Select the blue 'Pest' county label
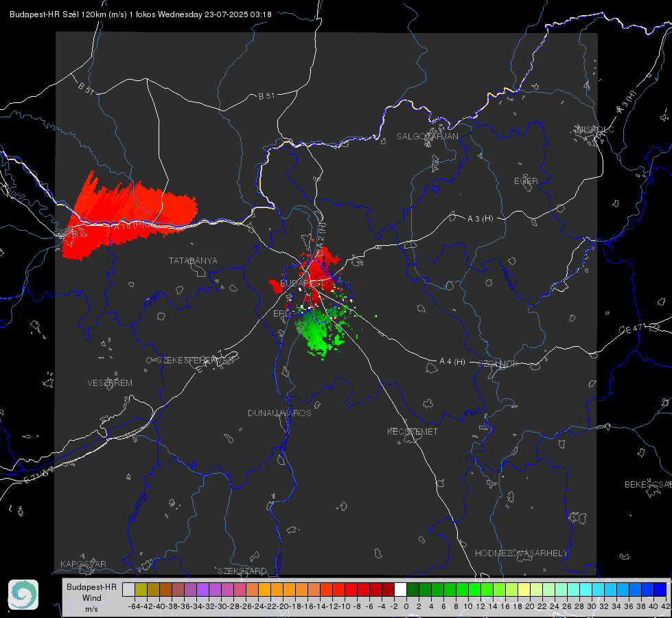Screen dimensions: 672x618 472,413
